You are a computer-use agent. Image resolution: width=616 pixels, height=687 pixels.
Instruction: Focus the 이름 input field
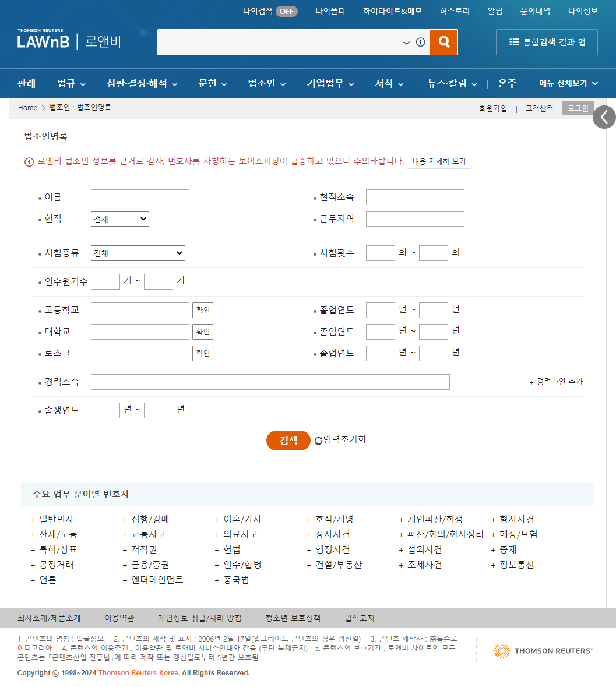point(140,197)
